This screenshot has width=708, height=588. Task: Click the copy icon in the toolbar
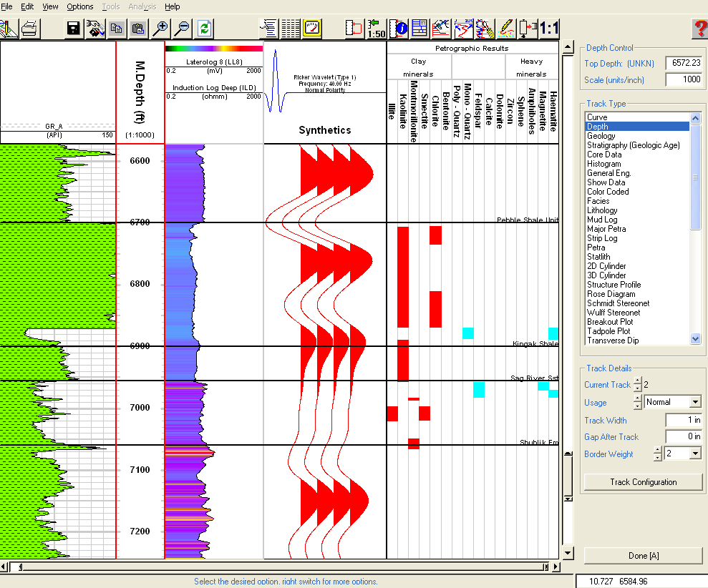click(117, 29)
